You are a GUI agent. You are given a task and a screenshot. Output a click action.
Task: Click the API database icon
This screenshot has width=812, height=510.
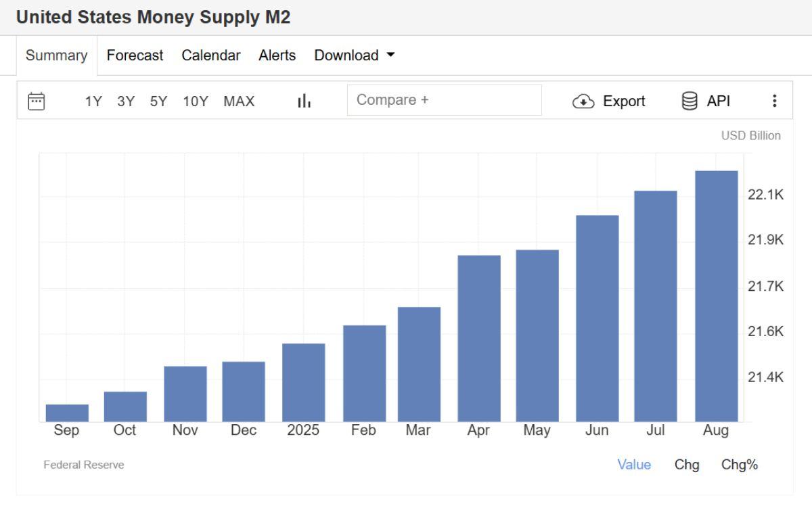click(x=690, y=101)
